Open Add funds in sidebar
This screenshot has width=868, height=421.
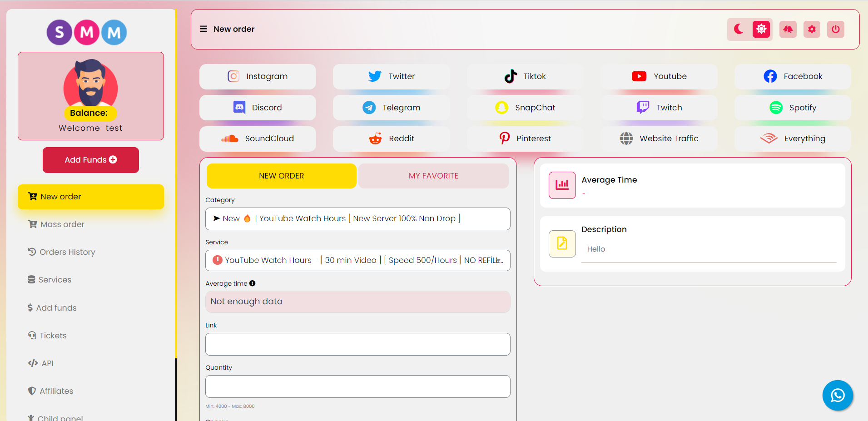(x=91, y=308)
